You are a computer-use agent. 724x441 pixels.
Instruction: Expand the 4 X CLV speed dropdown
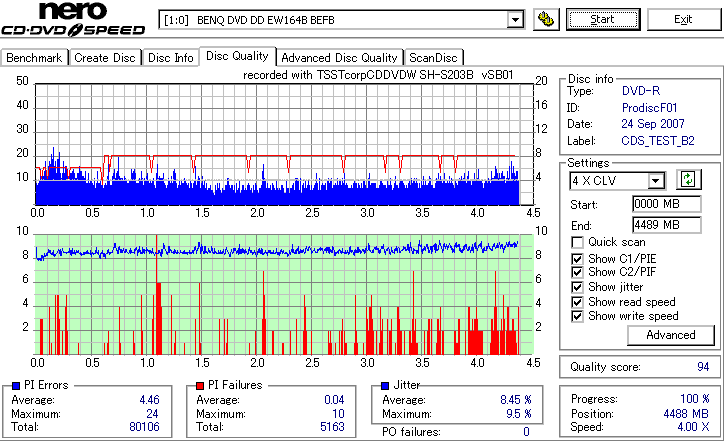tap(655, 181)
